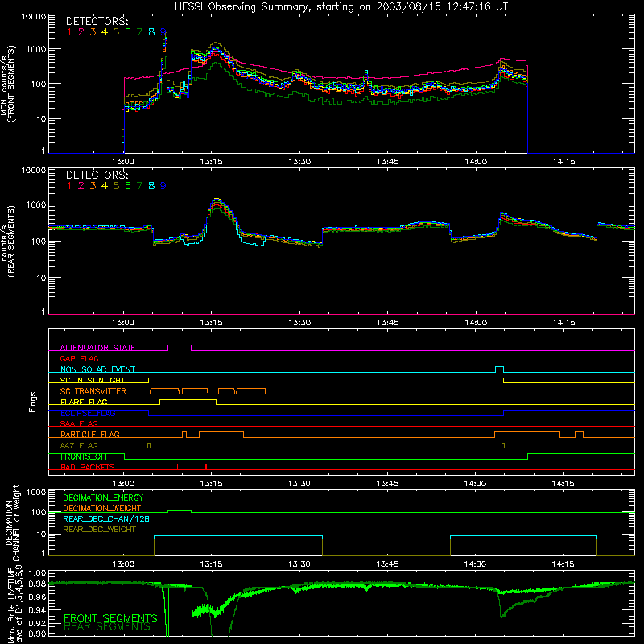Click the FRONT SEGMENTS livetime legend text

point(110,618)
